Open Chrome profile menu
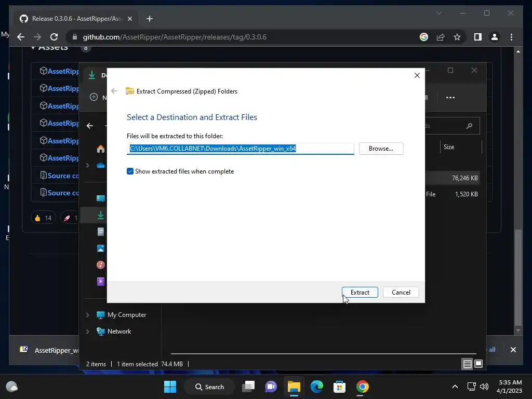532x399 pixels. [495, 37]
